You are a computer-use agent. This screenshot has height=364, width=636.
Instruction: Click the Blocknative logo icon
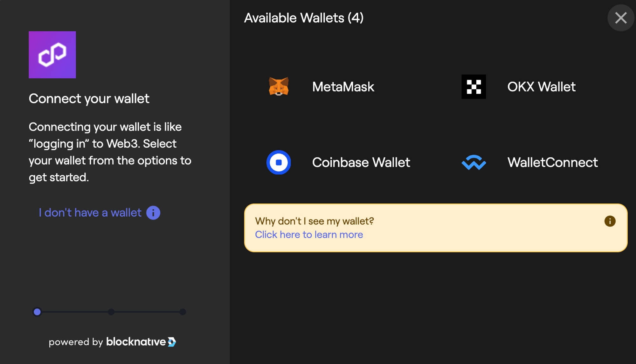pos(172,342)
